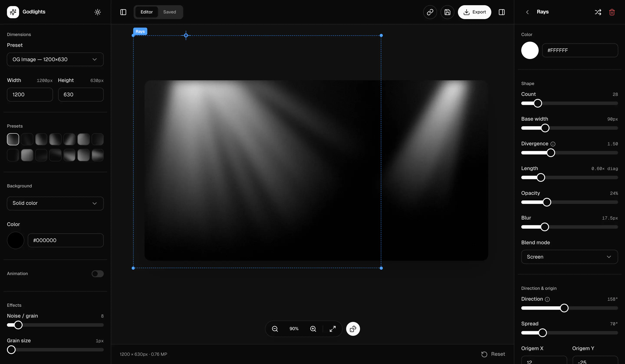This screenshot has height=364, width=625.
Task: Collapse the left sidebar panel icon
Action: tap(123, 12)
